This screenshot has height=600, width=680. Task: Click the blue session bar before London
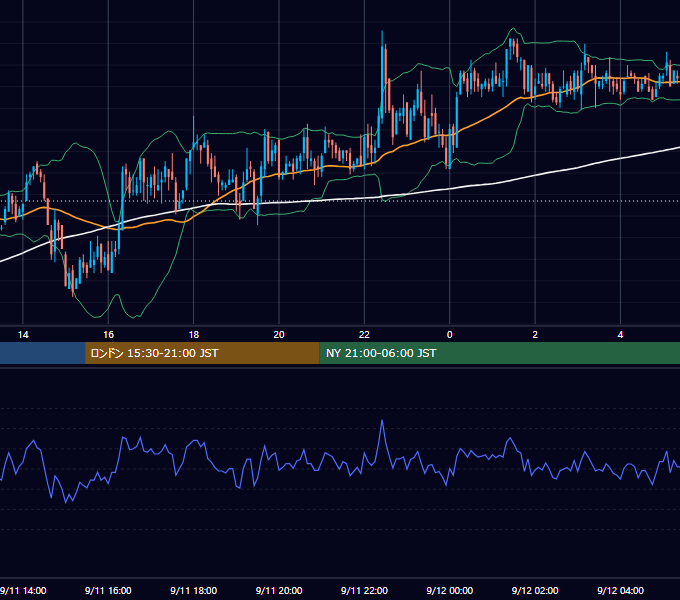click(42, 353)
